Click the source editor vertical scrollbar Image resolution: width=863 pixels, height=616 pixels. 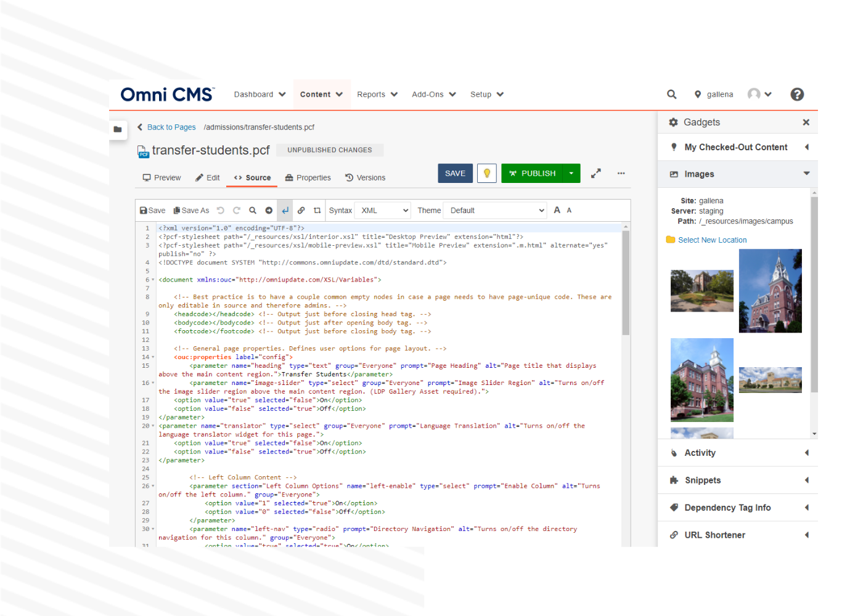pyautogui.click(x=626, y=283)
